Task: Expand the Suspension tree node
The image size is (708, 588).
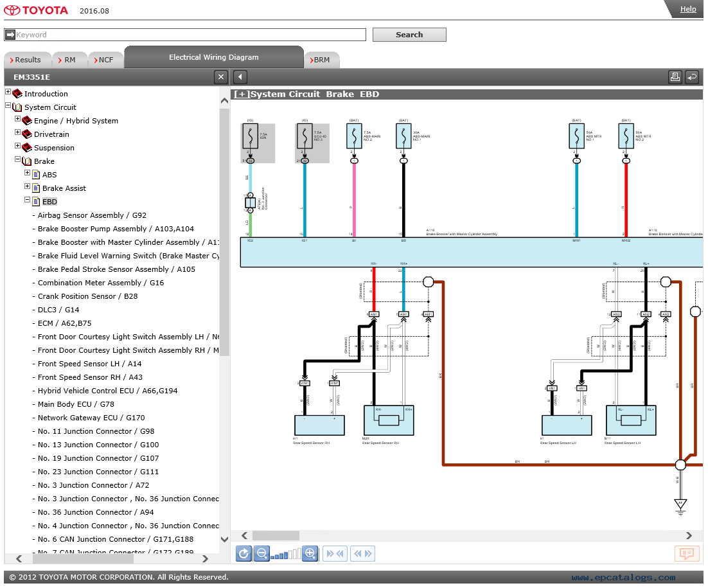Action: (x=17, y=146)
